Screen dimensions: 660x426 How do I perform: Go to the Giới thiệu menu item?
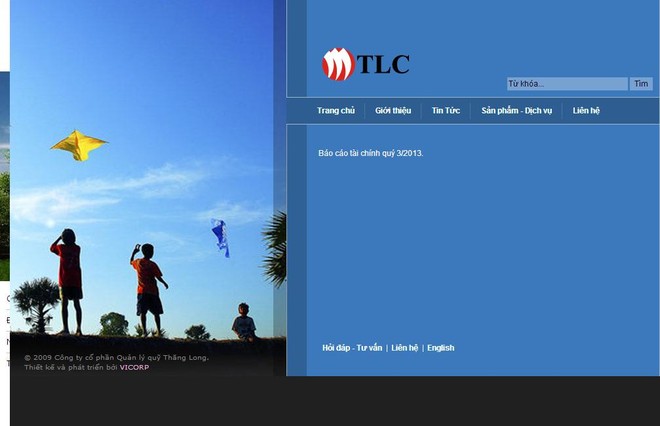[x=393, y=111]
